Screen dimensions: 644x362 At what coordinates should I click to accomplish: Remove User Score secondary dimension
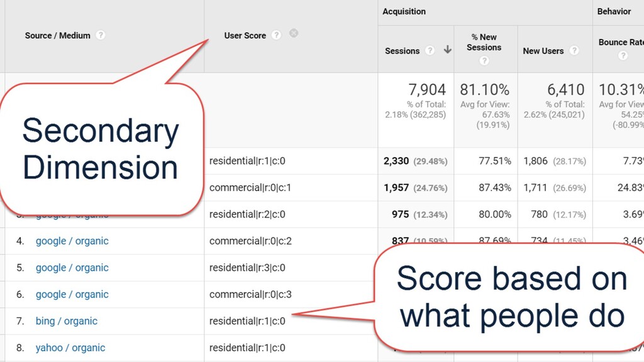(x=294, y=33)
